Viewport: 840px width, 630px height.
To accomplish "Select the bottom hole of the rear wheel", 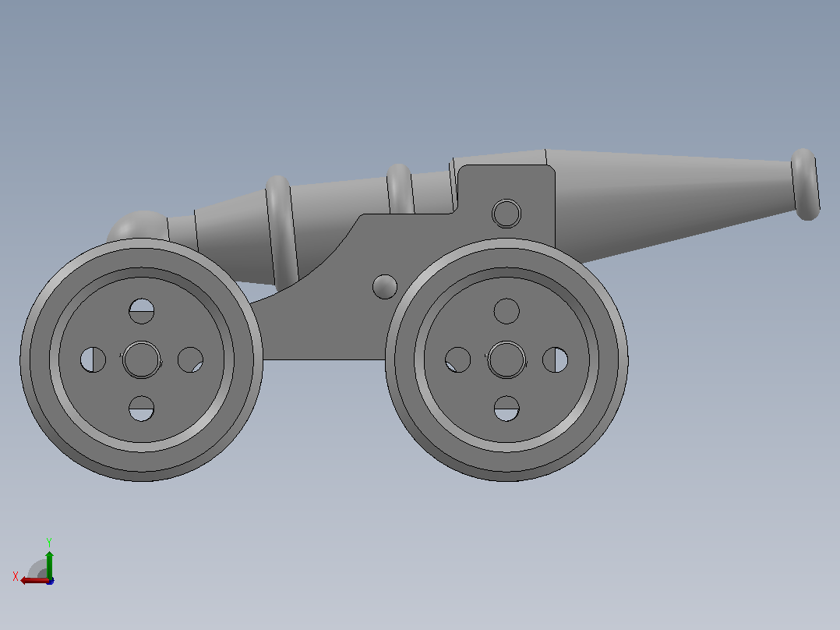I will 142,409.
